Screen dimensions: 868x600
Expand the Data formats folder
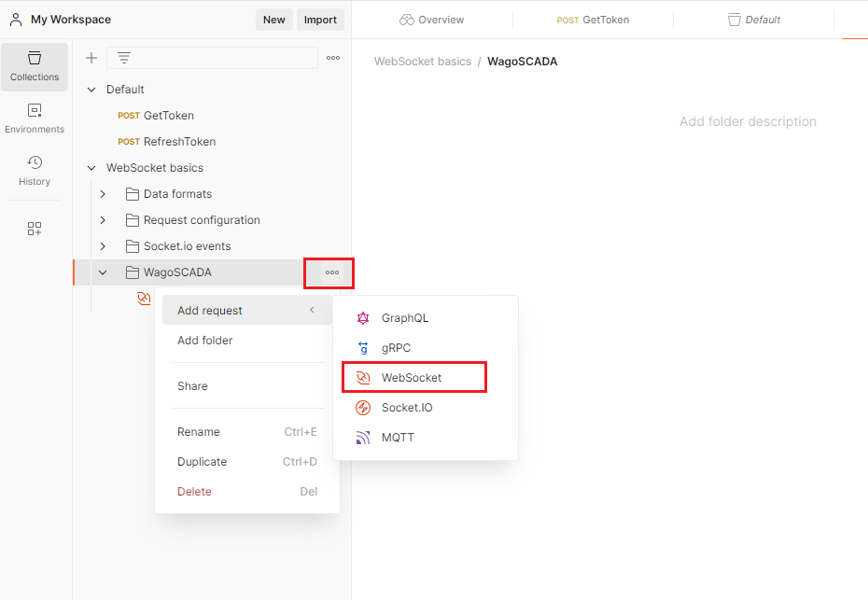coord(103,194)
